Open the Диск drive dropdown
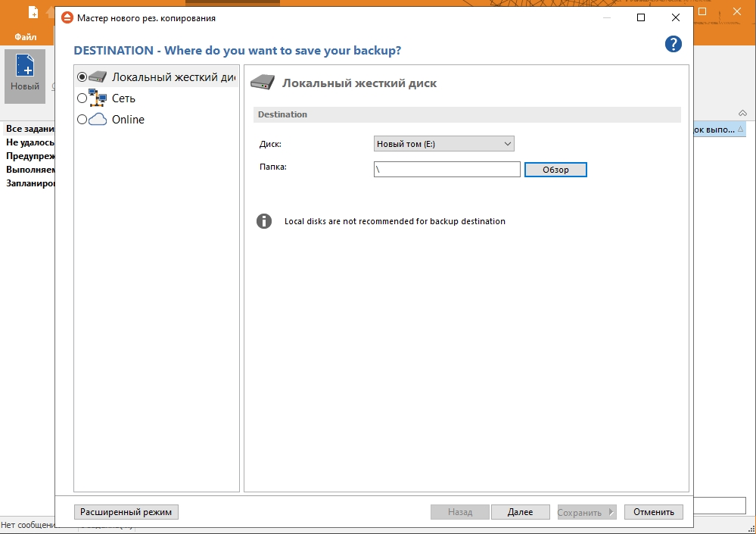The width and height of the screenshot is (756, 534). click(x=443, y=144)
